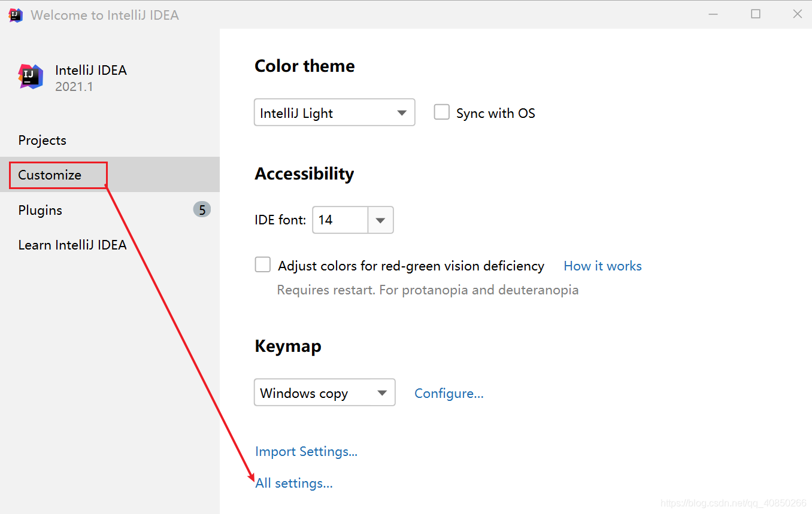This screenshot has height=514, width=812.
Task: Click the IDE font size field
Action: [x=340, y=220]
